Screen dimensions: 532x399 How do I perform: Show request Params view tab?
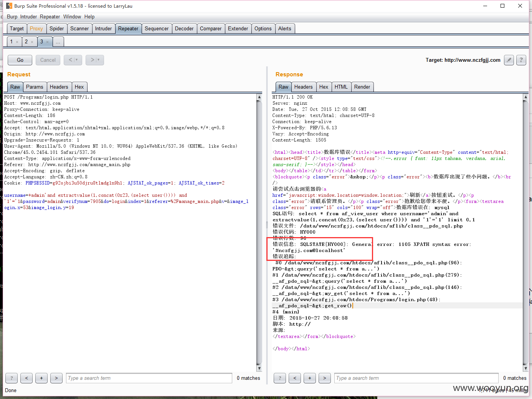click(35, 87)
